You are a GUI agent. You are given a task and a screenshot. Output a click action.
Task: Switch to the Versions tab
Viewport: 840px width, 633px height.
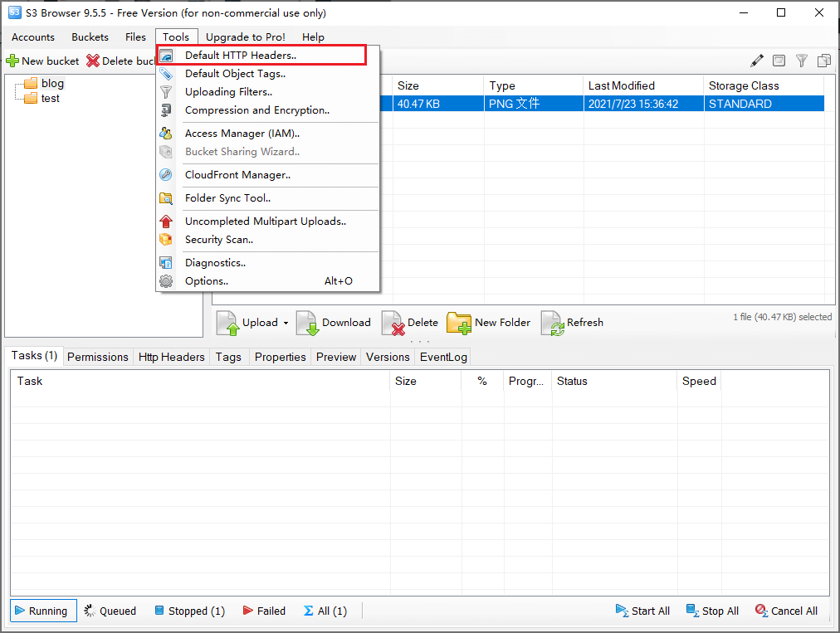(388, 357)
